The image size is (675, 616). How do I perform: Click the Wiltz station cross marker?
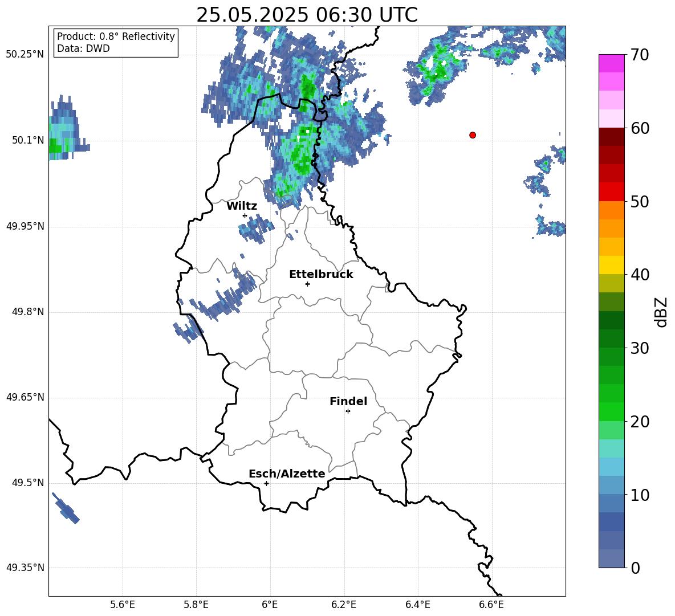[245, 215]
